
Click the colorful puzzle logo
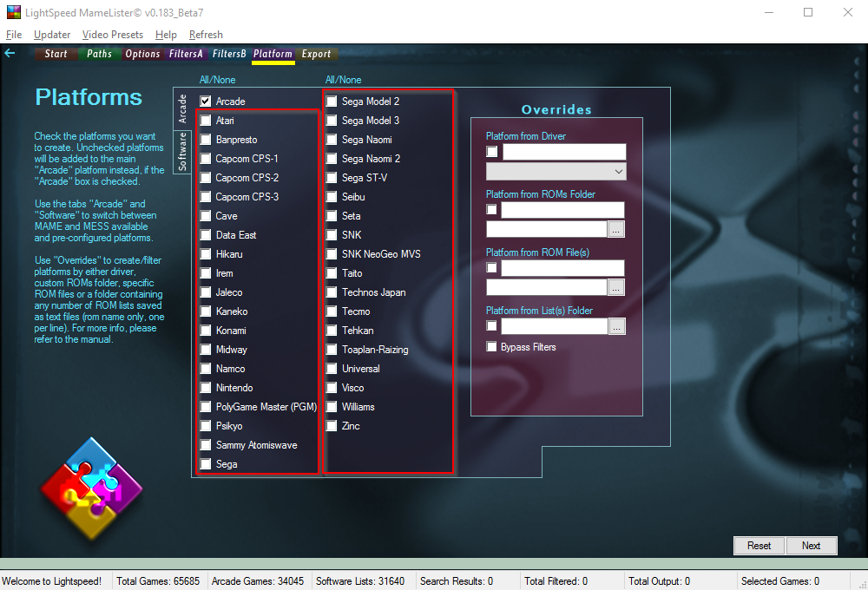coord(91,488)
